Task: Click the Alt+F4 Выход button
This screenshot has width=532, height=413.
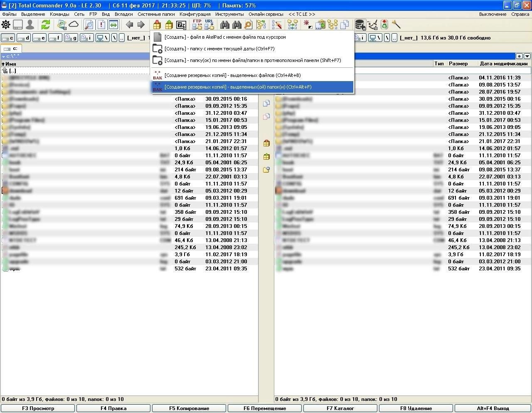Action: [493, 408]
